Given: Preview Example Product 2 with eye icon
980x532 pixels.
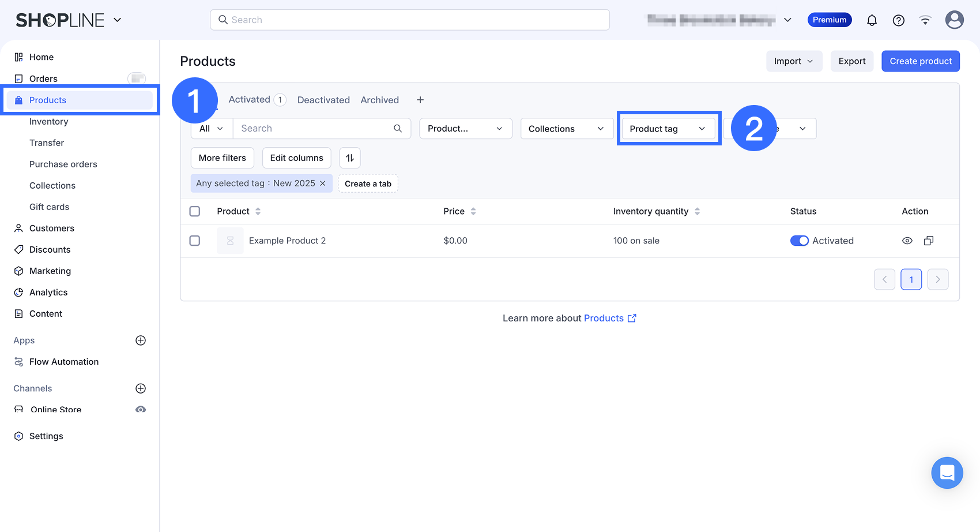Looking at the screenshot, I should (x=907, y=241).
